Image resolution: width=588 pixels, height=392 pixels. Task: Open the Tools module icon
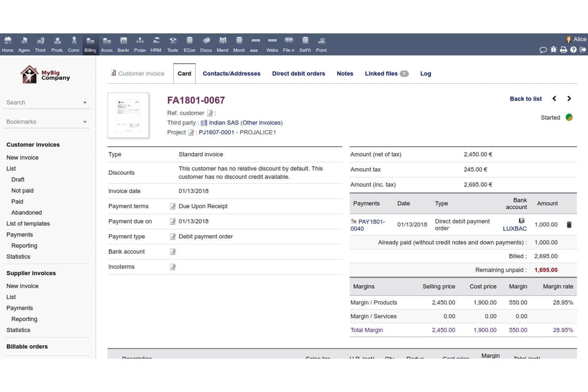[x=172, y=44]
